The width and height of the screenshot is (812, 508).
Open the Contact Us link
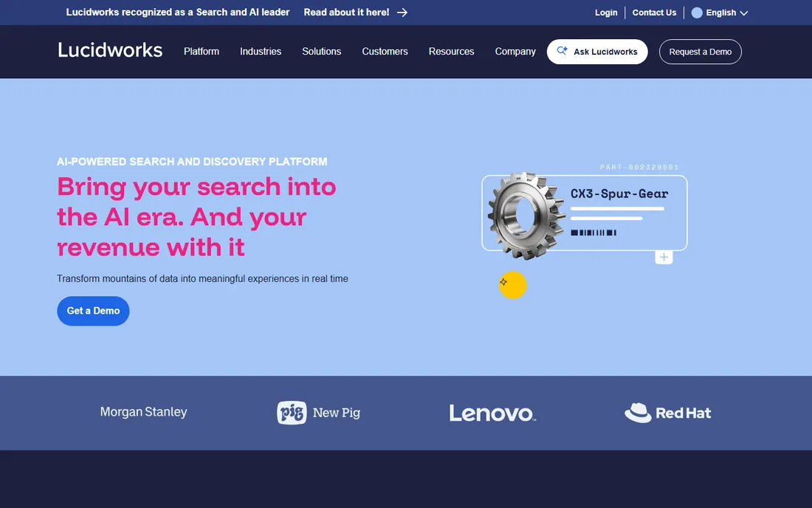(x=654, y=13)
